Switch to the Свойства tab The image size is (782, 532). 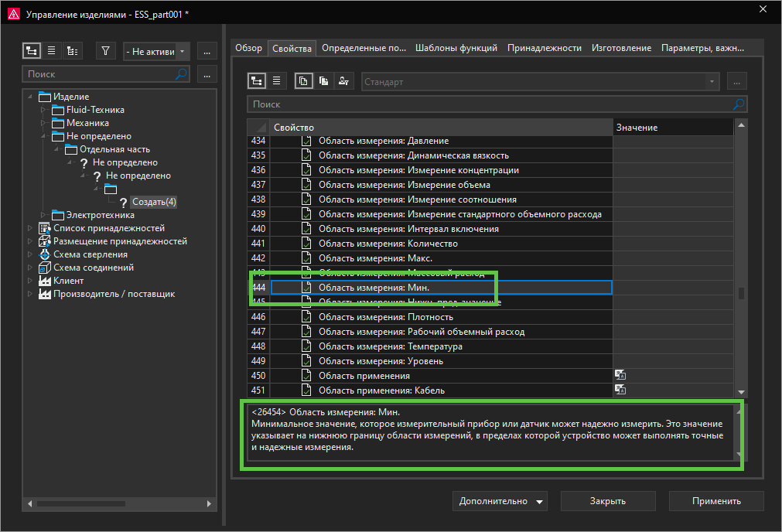point(292,49)
